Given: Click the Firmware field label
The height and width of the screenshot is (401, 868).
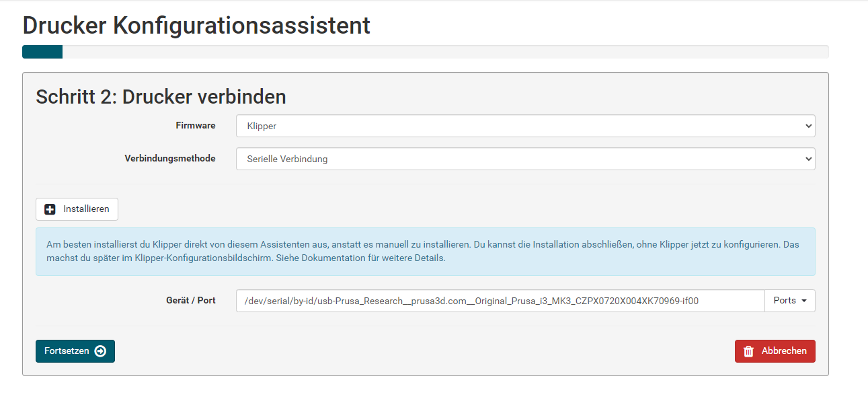Looking at the screenshot, I should tap(196, 126).
